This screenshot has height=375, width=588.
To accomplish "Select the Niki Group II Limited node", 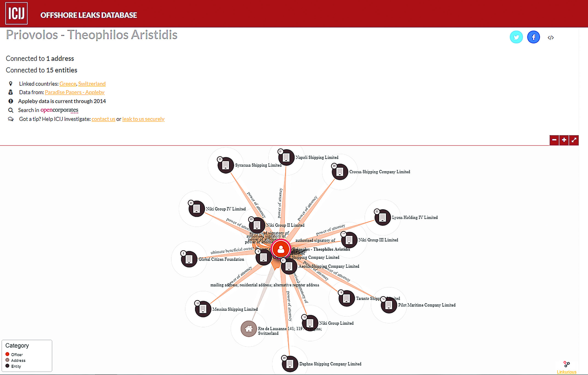I will [257, 225].
